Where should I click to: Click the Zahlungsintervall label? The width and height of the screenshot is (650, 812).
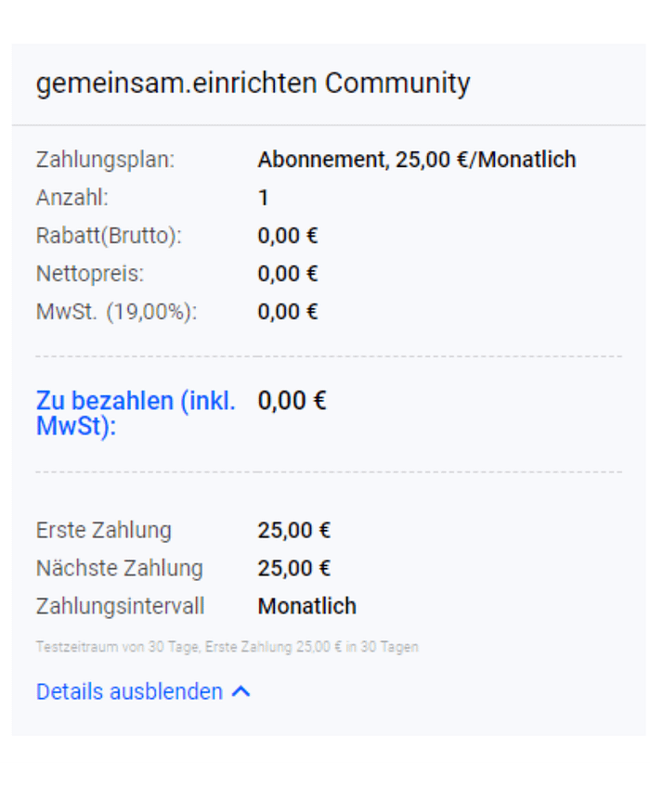pyautogui.click(x=121, y=606)
